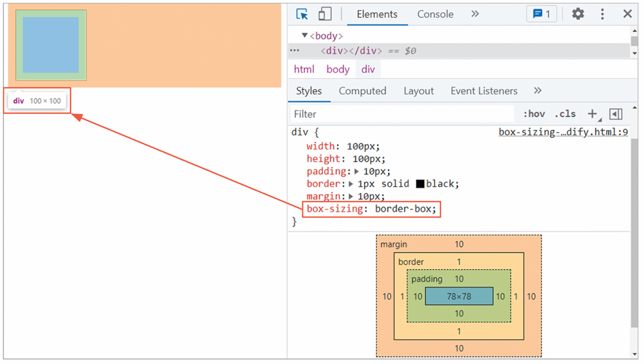644x364 pixels.
Task: Expand the border shorthand triangle
Action: [x=351, y=184]
